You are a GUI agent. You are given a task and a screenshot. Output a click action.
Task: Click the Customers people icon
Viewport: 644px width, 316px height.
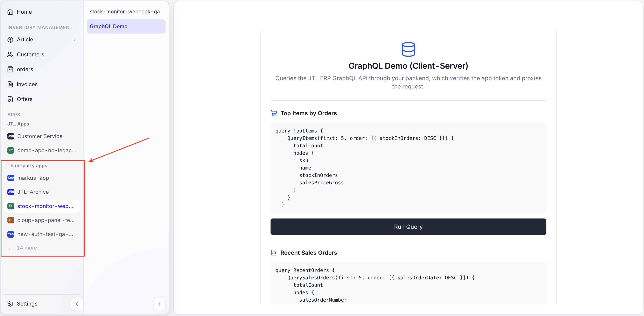point(10,55)
